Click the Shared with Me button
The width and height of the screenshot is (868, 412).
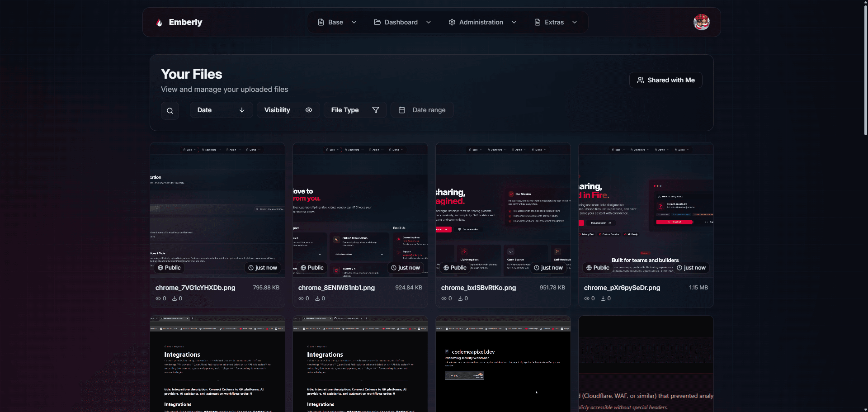pyautogui.click(x=665, y=80)
